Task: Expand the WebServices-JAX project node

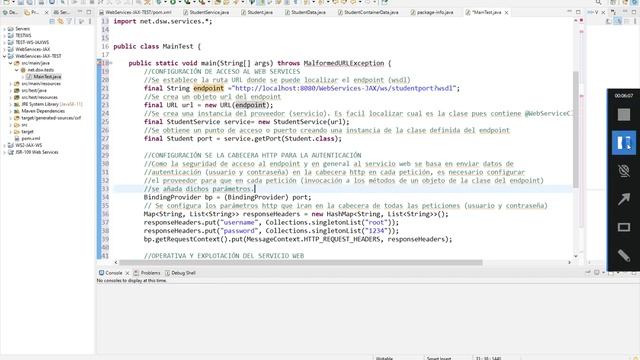Action: click(x=4, y=49)
